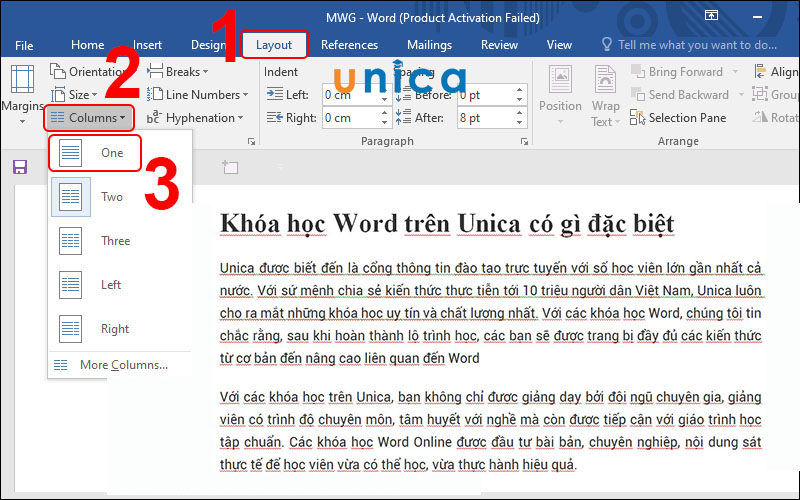Screen dimensions: 800x500
Task: Click paragraph starting Với các khóa học trên Unica
Action: 491,431
